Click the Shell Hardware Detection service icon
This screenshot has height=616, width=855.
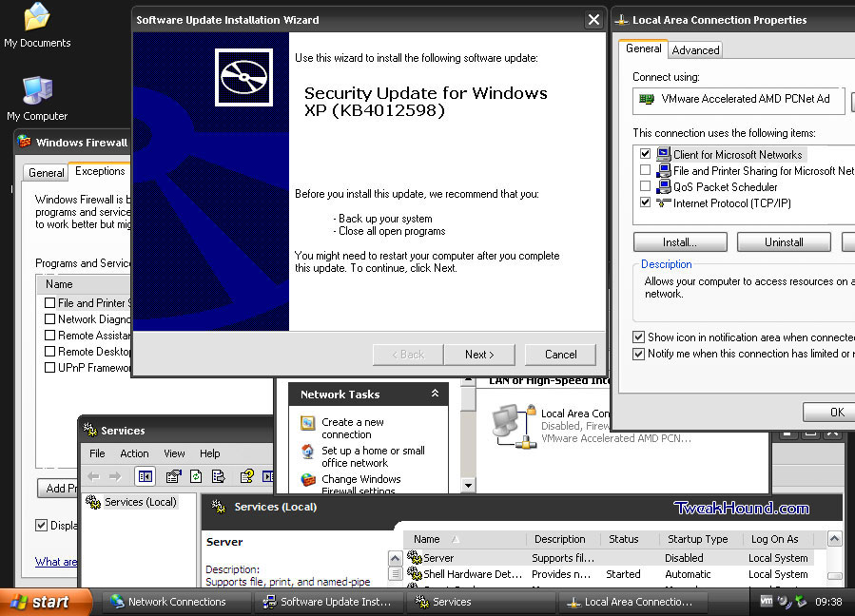[x=415, y=574]
